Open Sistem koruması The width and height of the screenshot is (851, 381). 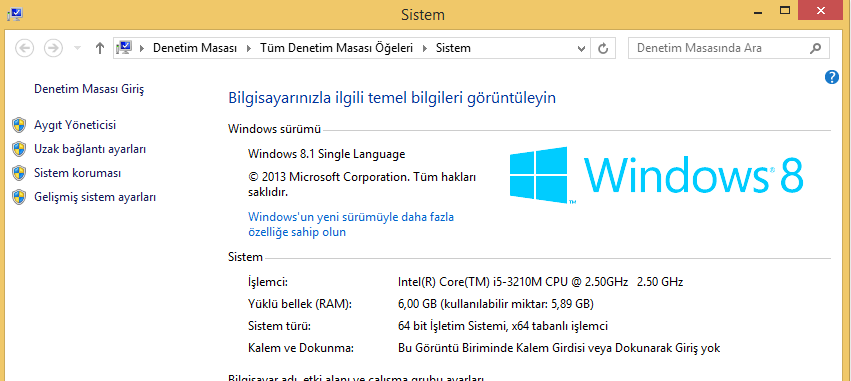point(77,173)
